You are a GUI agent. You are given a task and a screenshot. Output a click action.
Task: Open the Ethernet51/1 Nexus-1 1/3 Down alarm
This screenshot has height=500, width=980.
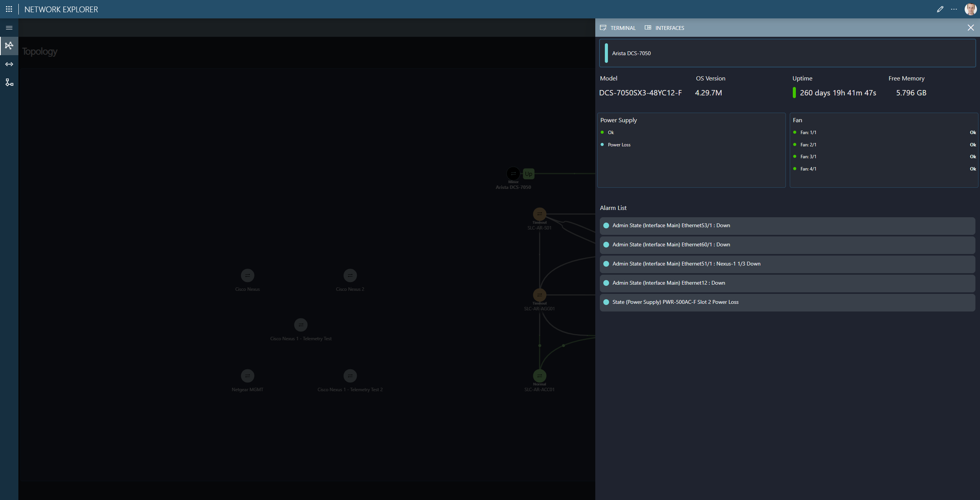787,264
